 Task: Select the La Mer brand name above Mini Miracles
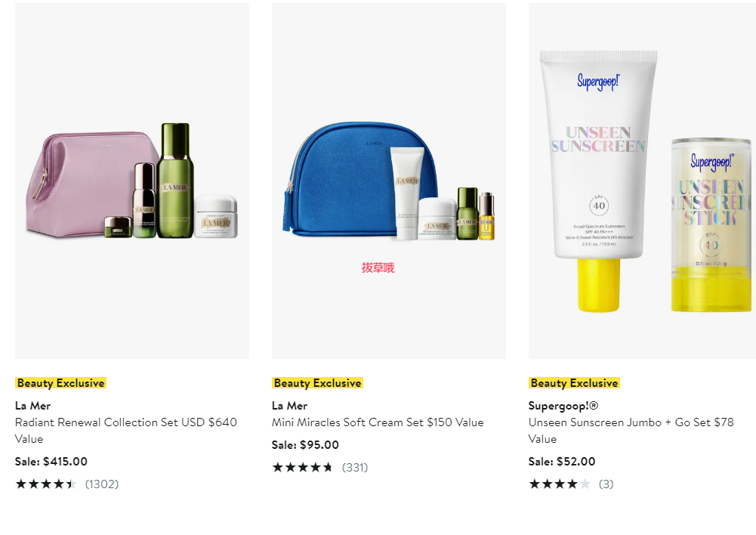tap(290, 406)
